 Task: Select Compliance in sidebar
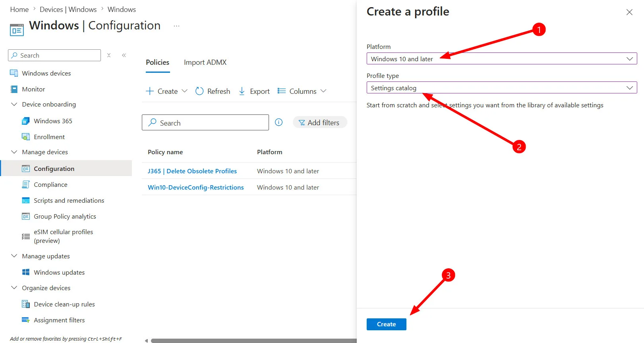[50, 184]
